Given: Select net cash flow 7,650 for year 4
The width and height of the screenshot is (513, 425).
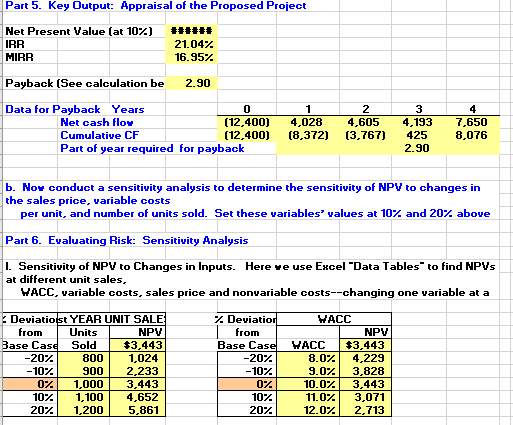Looking at the screenshot, I should 473,122.
